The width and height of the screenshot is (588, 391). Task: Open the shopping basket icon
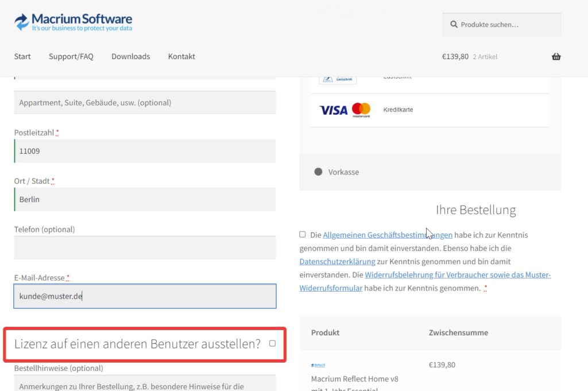(556, 56)
